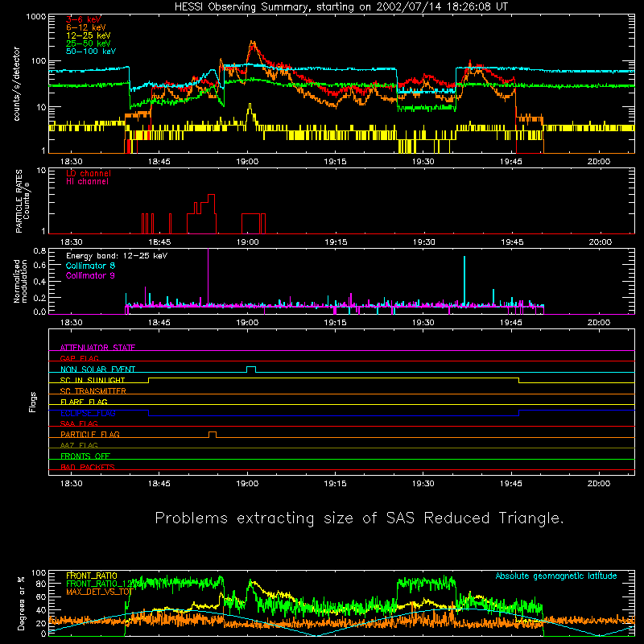Click the raised pulse on the PARTICLE_FLAG line
Image resolution: width=644 pixels, height=644 pixels.
coord(213,435)
